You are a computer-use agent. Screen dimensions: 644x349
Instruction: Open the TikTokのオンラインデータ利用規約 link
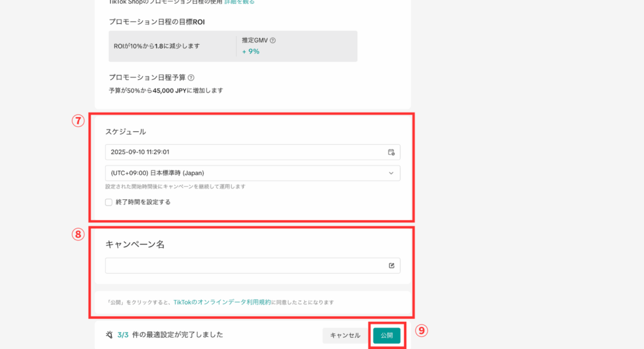[x=222, y=302]
